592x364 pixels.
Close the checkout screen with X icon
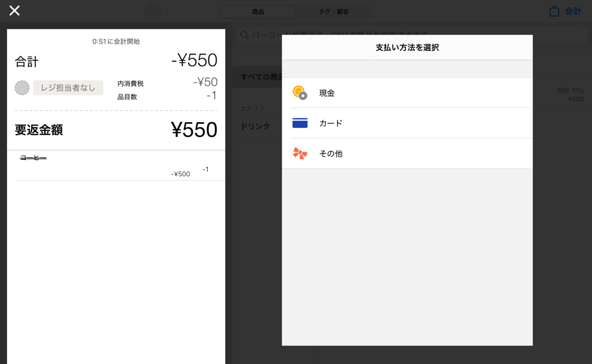point(15,11)
